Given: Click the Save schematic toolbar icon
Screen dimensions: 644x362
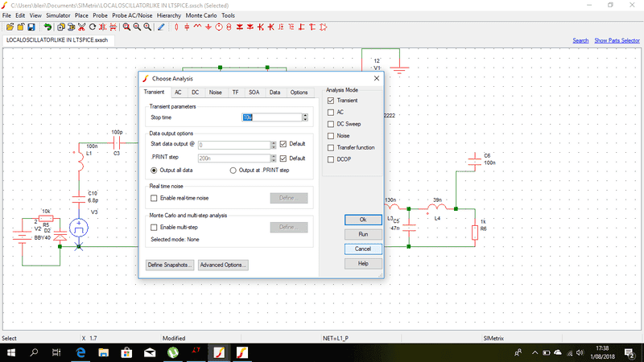Looking at the screenshot, I should [31, 27].
